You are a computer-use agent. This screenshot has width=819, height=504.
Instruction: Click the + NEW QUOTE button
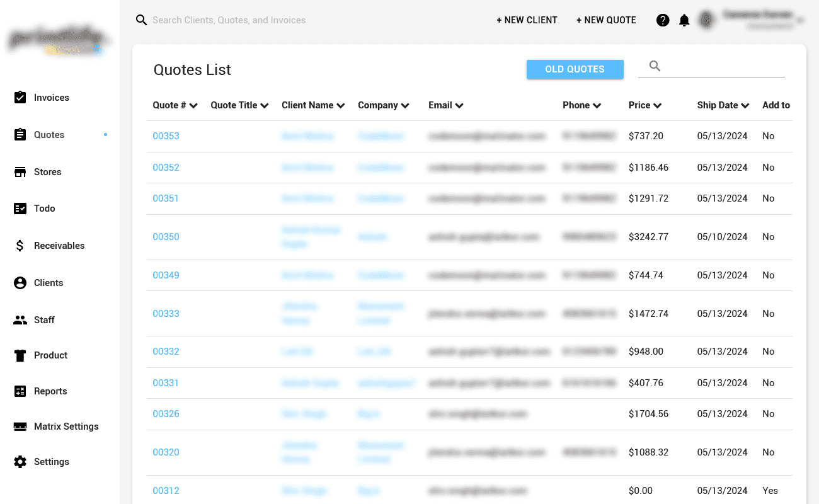coord(606,20)
